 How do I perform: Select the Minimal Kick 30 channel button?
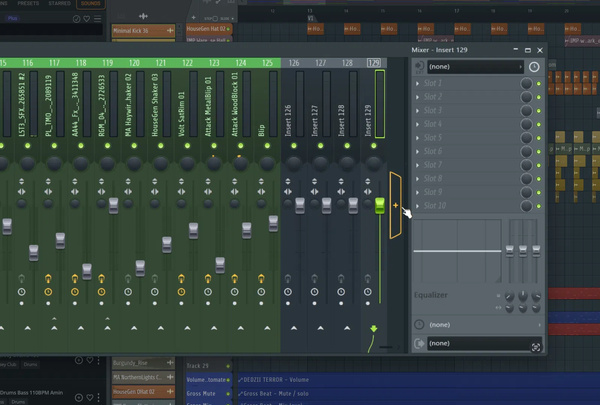tap(134, 30)
